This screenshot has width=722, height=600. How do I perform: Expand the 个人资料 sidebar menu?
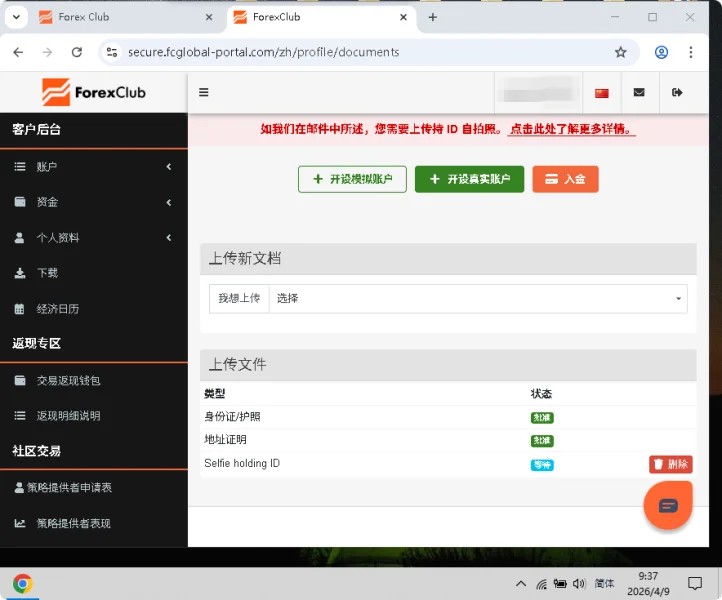tap(94, 238)
